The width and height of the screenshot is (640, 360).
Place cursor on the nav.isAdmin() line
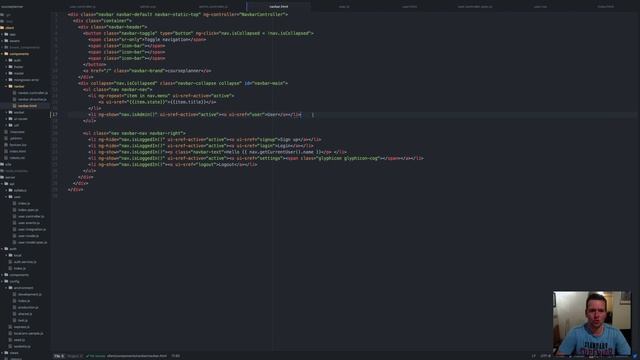point(195,115)
